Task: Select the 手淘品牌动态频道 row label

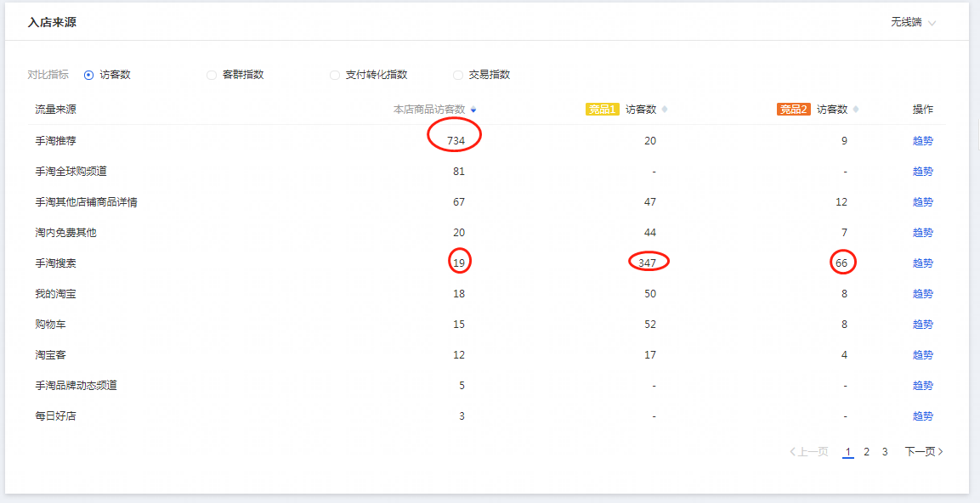Action: pyautogui.click(x=76, y=386)
